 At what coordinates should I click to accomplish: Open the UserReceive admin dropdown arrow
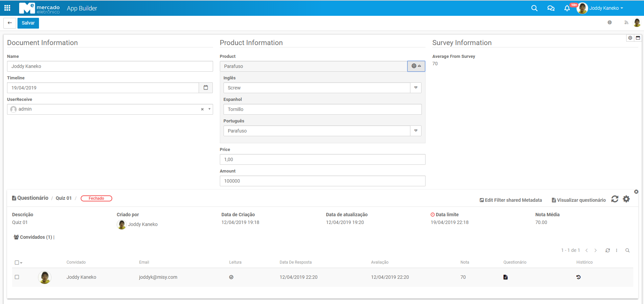click(209, 109)
